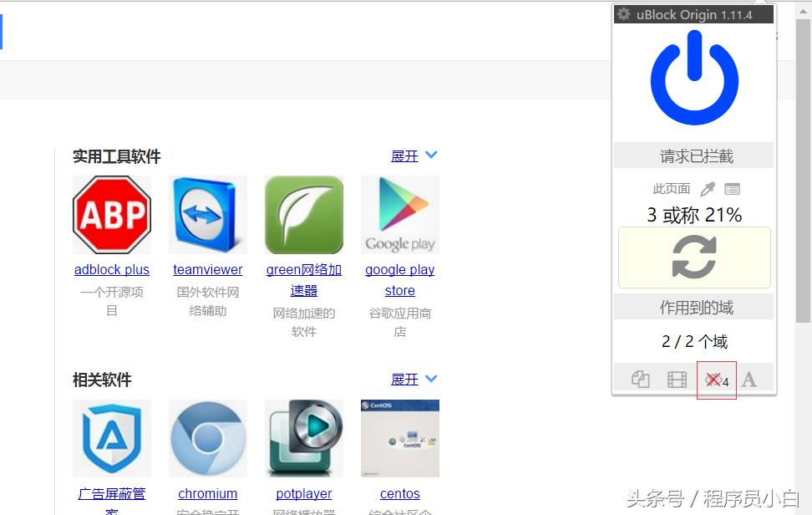This screenshot has width=812, height=515.
Task: Toggle remote fonts blocking A icon
Action: tap(749, 380)
